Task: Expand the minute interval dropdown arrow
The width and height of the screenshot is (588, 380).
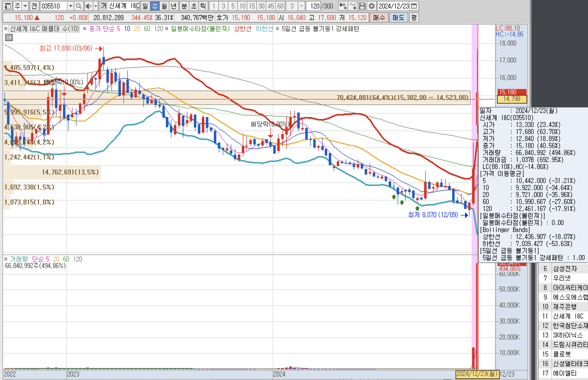Action: click(x=301, y=6)
